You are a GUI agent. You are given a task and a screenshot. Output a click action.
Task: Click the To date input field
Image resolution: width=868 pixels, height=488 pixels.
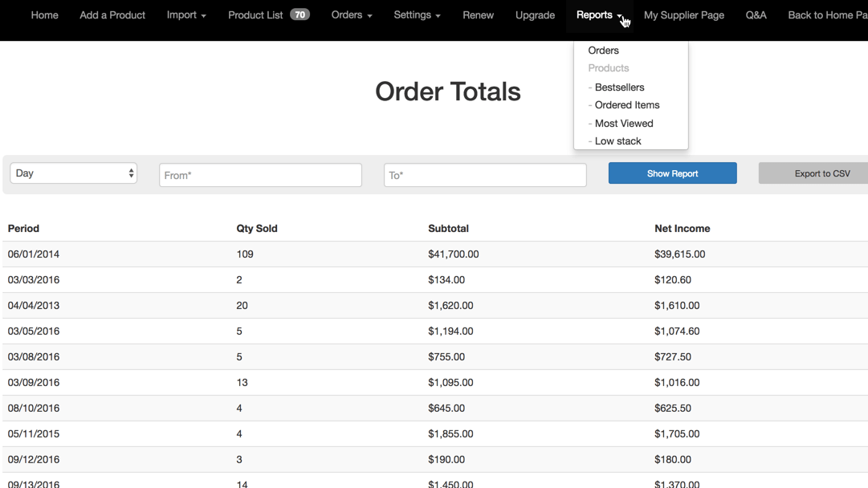pos(485,175)
